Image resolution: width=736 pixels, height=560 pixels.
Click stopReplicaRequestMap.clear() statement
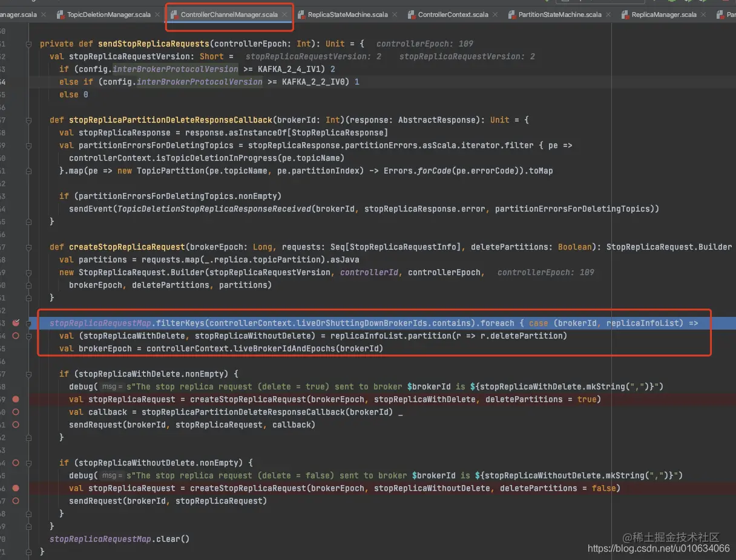(119, 539)
